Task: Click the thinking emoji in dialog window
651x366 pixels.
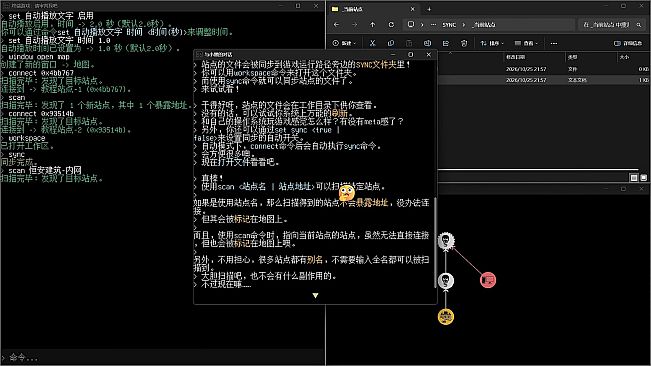Action: (x=347, y=193)
